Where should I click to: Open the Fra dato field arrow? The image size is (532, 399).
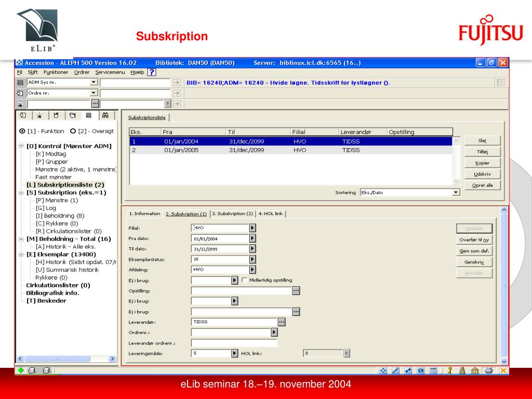tap(252, 238)
